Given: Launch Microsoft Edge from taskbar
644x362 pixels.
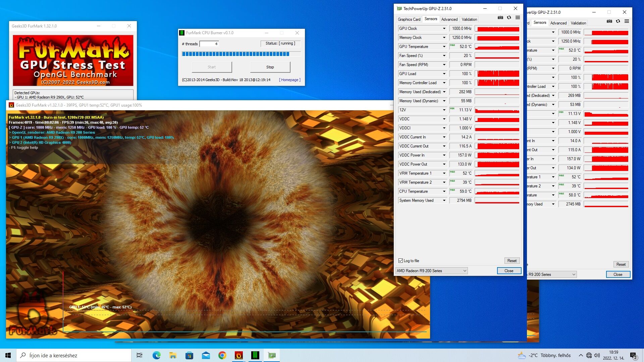Looking at the screenshot, I should tap(156, 355).
